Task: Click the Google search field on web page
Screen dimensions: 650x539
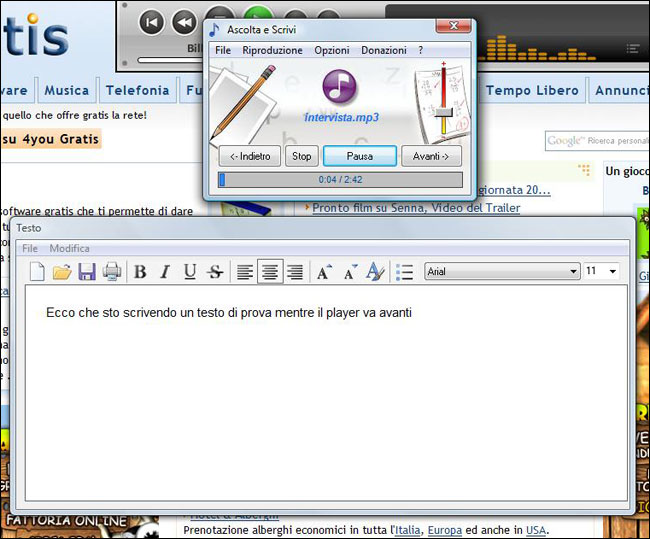Action: (x=597, y=141)
